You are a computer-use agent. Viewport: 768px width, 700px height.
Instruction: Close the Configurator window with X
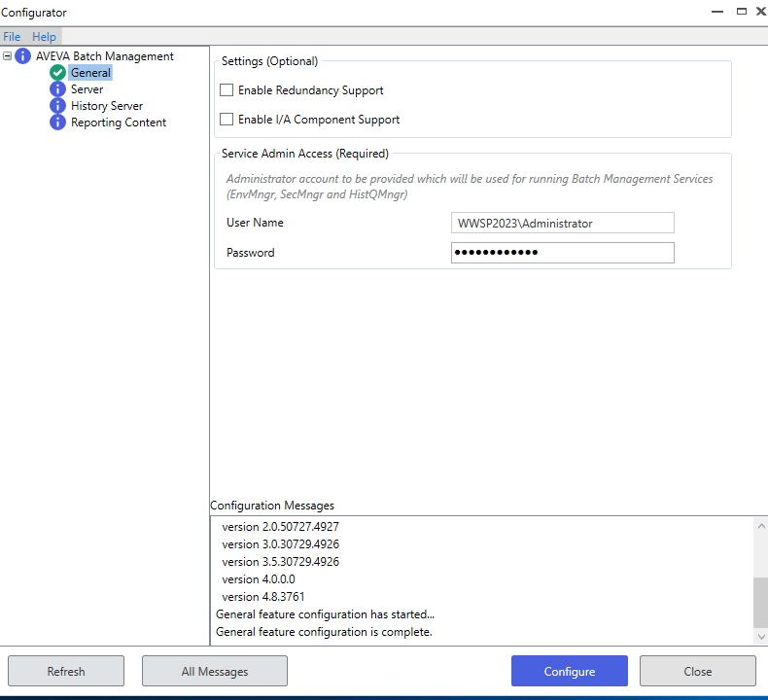click(761, 12)
